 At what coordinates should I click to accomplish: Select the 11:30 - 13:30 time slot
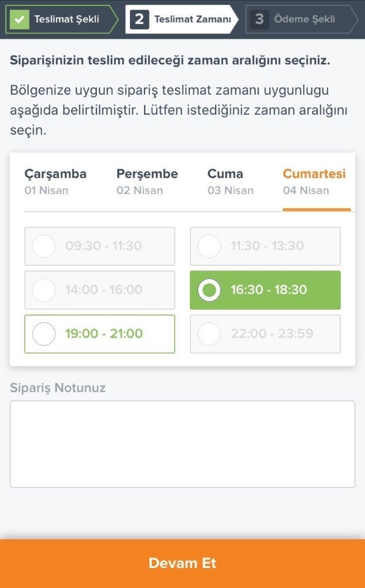click(265, 246)
